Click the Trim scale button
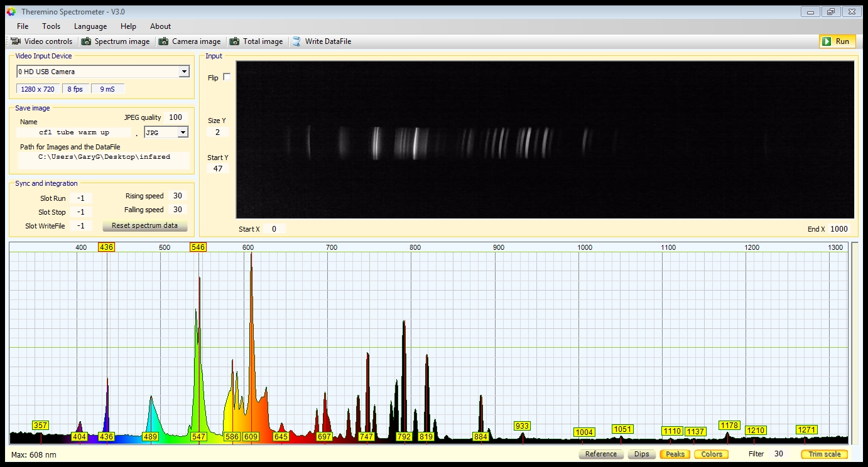The height and width of the screenshot is (467, 868). [x=824, y=454]
